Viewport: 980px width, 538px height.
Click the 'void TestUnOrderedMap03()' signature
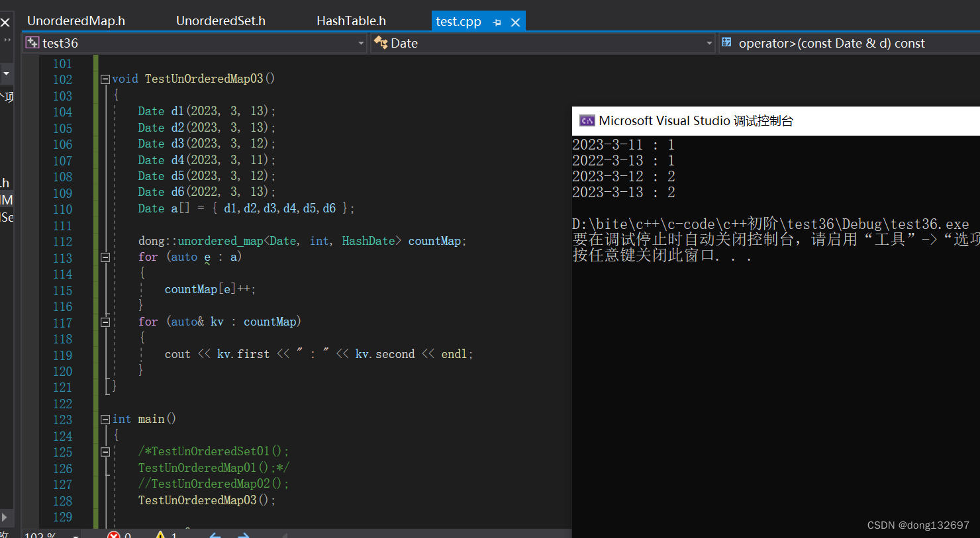click(x=193, y=79)
